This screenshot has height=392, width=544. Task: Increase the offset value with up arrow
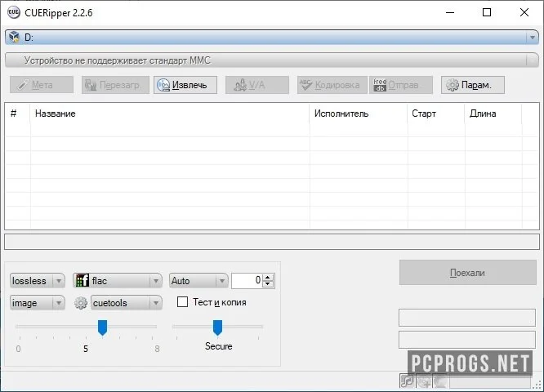[268, 277]
